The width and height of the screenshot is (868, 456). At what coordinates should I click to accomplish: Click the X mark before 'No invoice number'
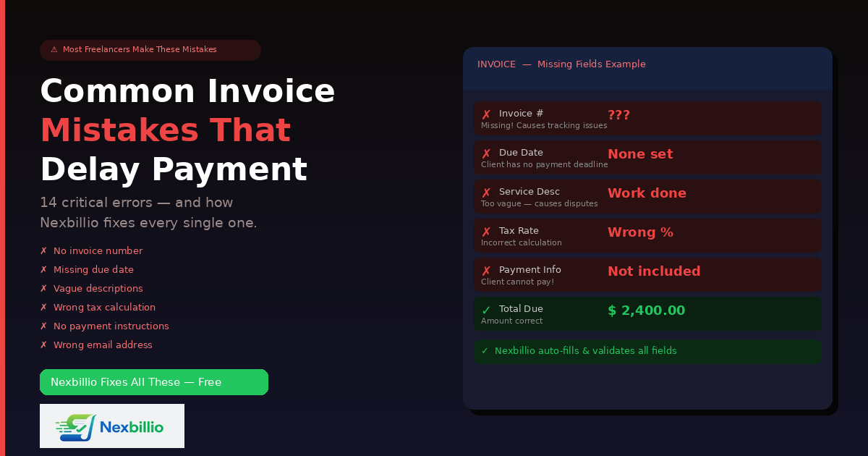pyautogui.click(x=43, y=251)
